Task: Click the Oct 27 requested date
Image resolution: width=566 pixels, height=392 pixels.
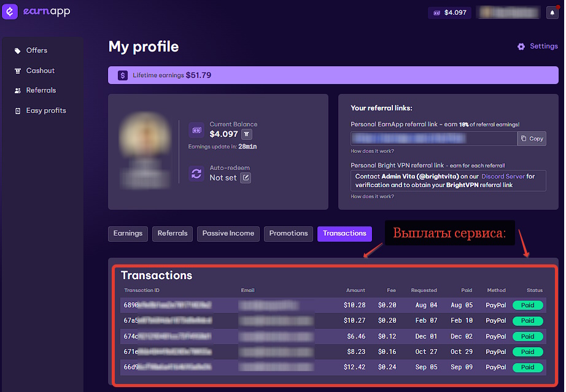Action: coord(426,352)
